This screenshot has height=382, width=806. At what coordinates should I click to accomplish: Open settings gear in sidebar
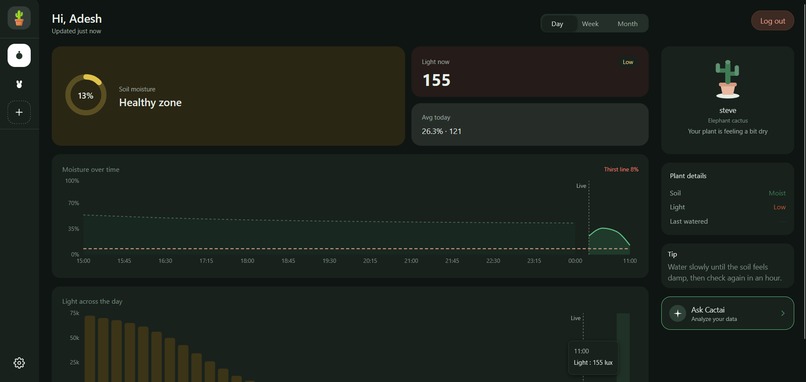coord(19,363)
